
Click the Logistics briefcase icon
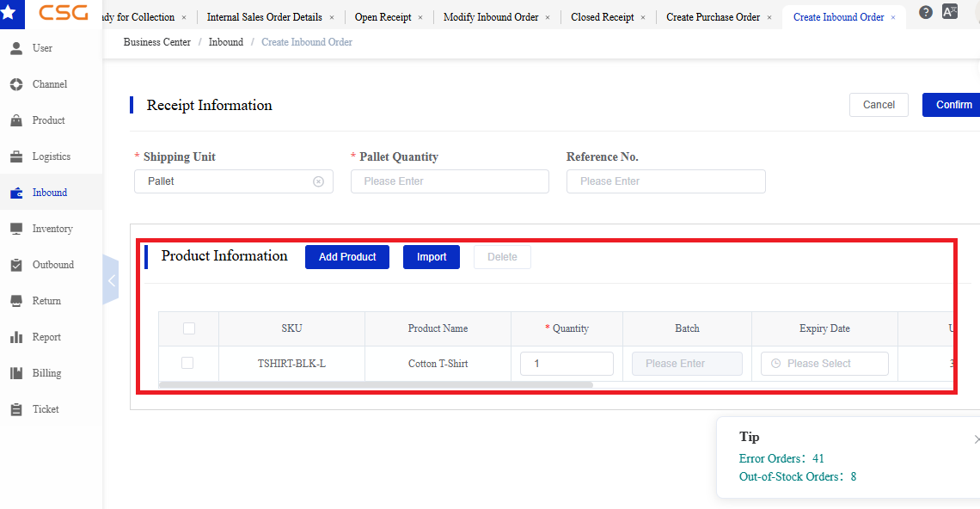click(16, 157)
